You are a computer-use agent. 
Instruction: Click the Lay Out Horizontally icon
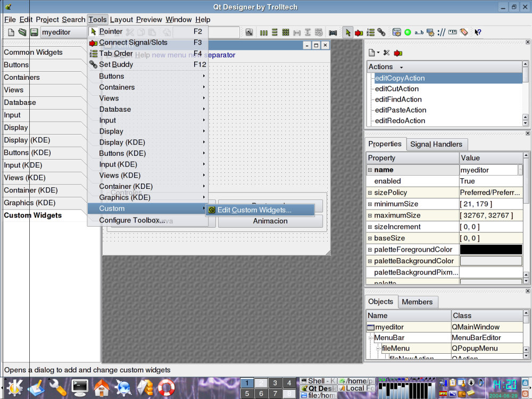[264, 32]
